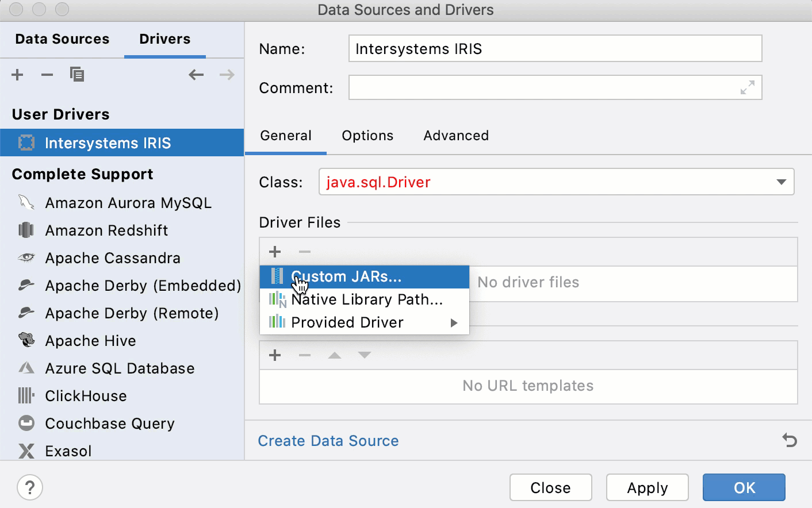Image resolution: width=812 pixels, height=508 pixels.
Task: Click inside the Name input field
Action: (554, 48)
